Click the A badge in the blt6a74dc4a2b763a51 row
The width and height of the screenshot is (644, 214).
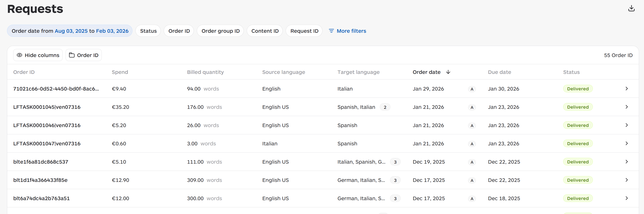coord(472,199)
